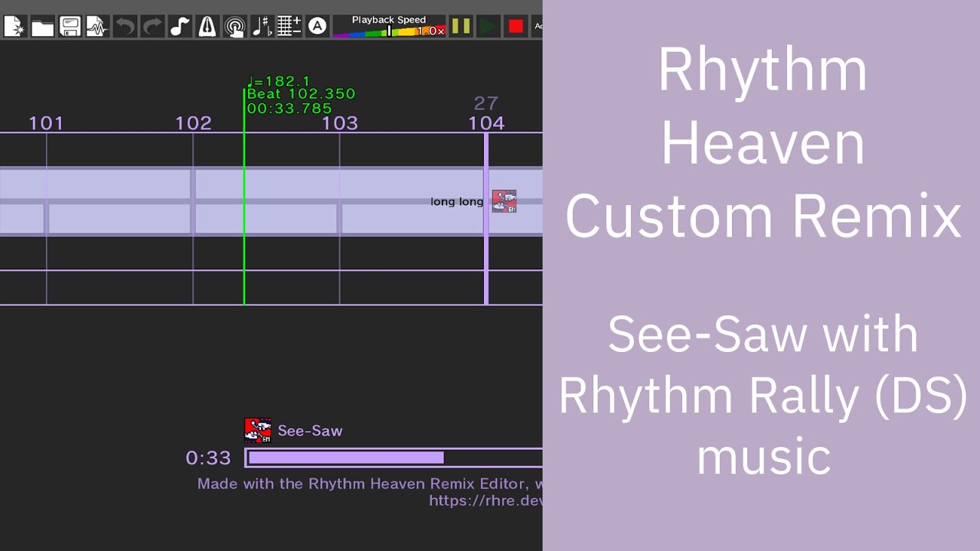Open the waveform export icon
Screen dimensions: 980x551
point(97,27)
